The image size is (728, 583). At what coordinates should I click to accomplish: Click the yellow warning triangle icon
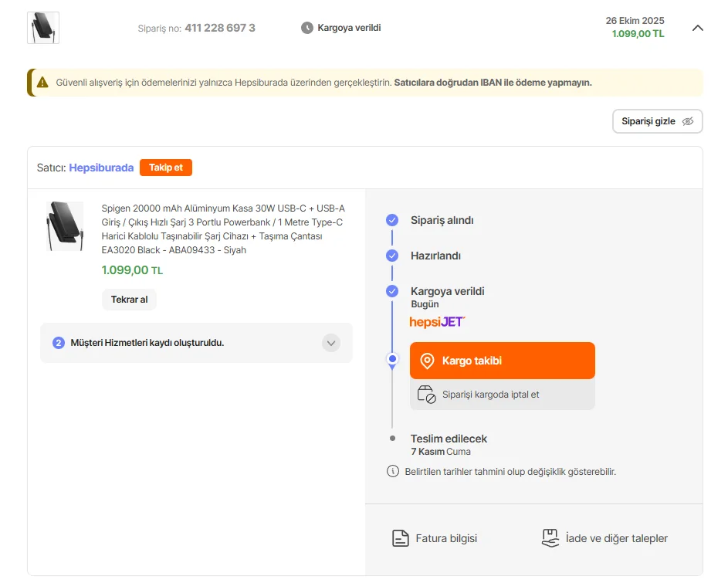[42, 83]
